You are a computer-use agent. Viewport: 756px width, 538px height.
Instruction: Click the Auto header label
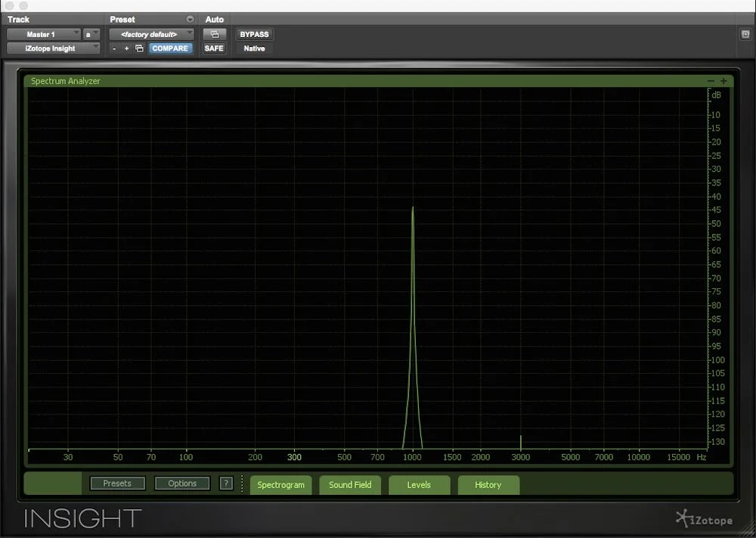pyautogui.click(x=215, y=20)
